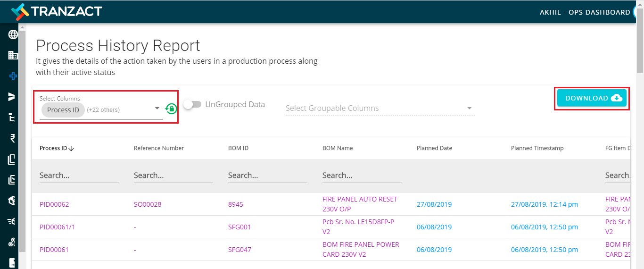Click the rupee symbol icon in the sidebar

(13, 138)
